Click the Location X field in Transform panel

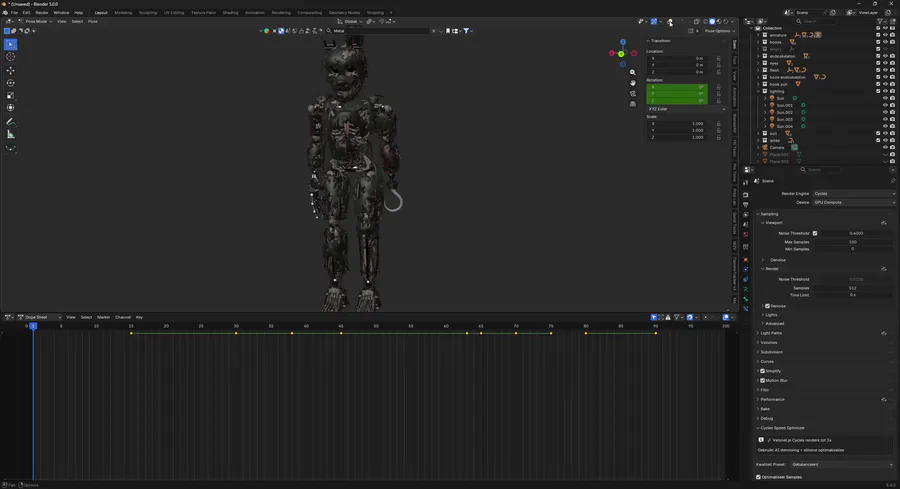(680, 58)
